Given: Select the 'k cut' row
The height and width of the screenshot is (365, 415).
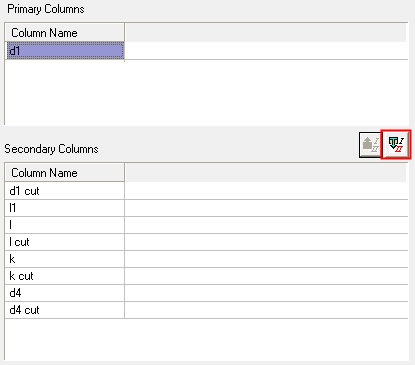Looking at the screenshot, I should tap(65, 276).
